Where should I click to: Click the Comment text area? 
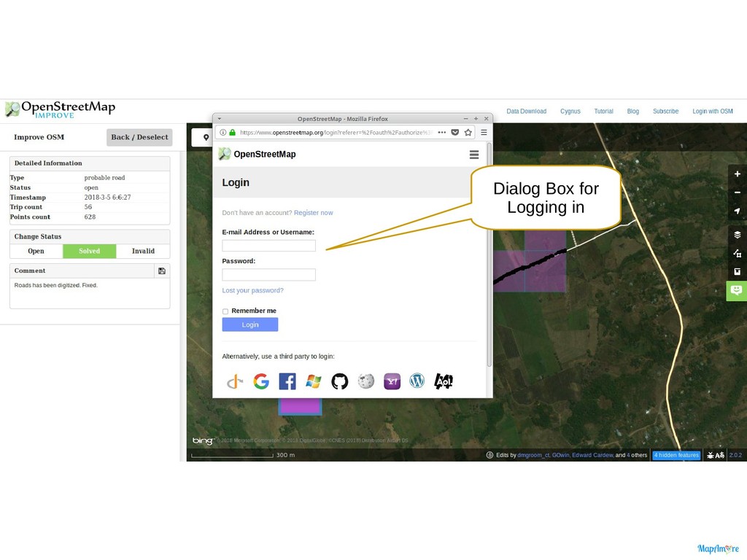[90, 293]
